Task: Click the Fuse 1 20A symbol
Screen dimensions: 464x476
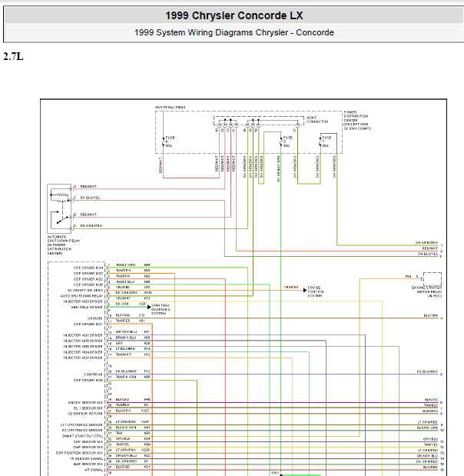Action: [320, 141]
